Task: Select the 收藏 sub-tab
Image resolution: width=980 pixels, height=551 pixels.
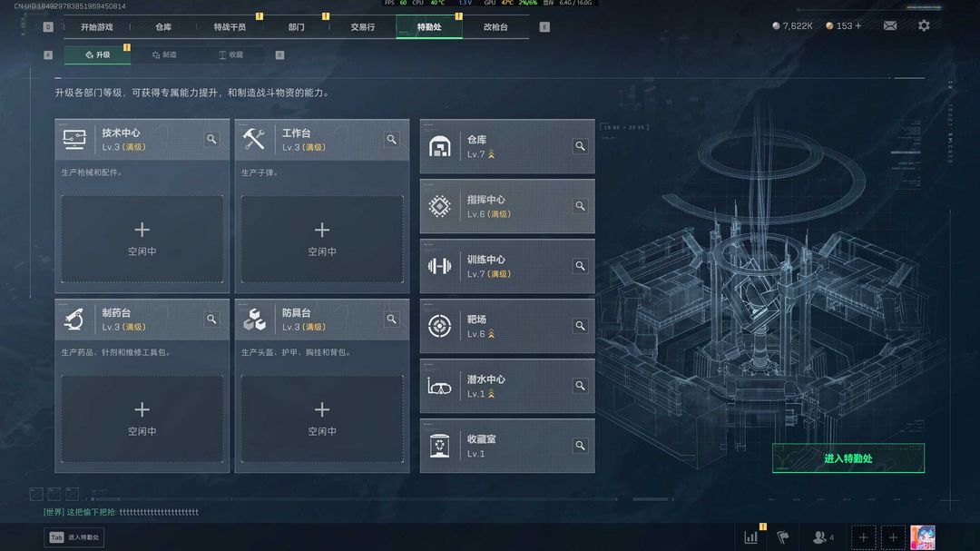Action: [230, 55]
